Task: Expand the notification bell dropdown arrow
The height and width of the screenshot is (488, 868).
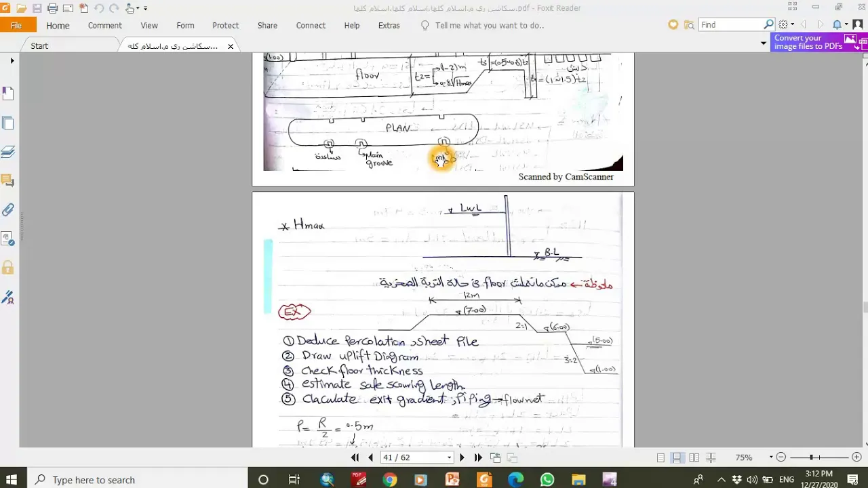Action: 846,25
